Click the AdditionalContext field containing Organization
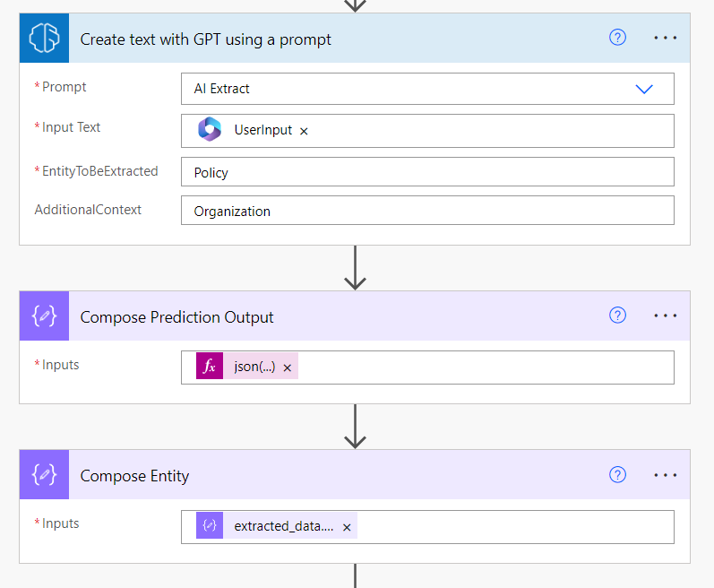This screenshot has height=588, width=714. click(x=426, y=212)
